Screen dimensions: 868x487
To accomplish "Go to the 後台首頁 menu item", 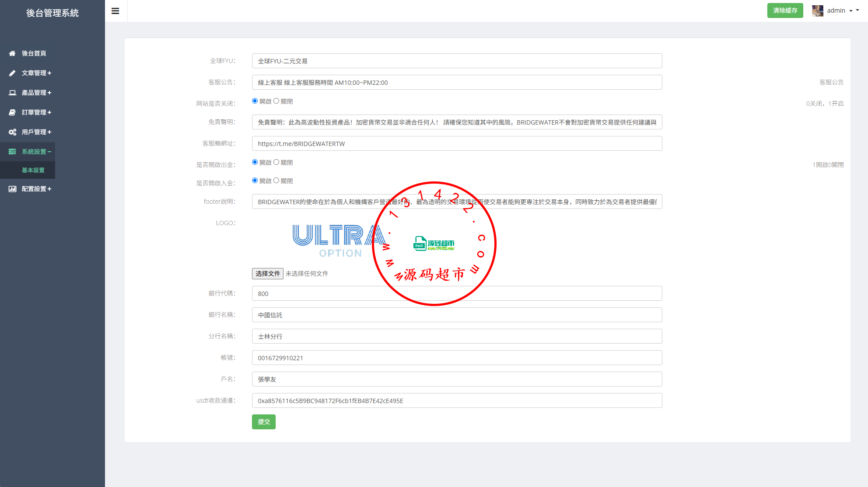I will click(x=34, y=53).
